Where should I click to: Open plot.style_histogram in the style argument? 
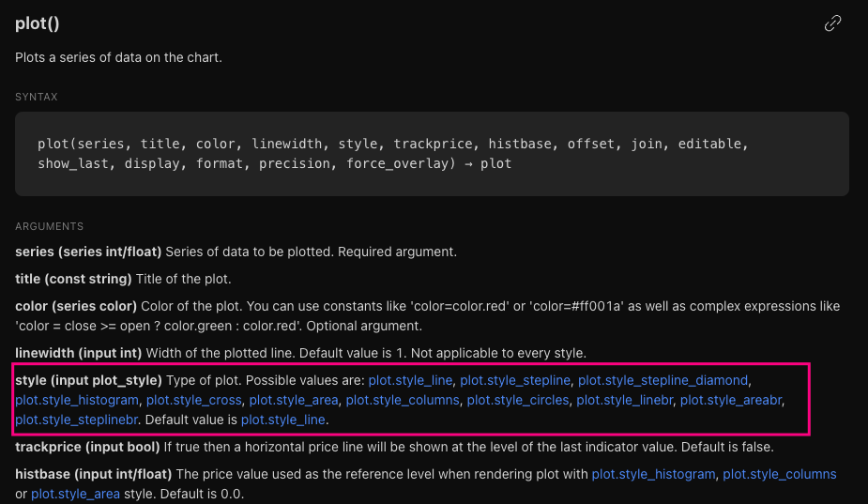pyautogui.click(x=77, y=400)
